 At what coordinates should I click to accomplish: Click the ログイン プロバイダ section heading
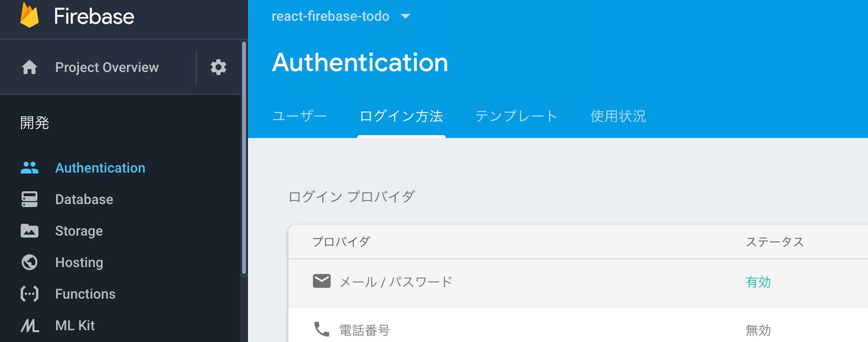pyautogui.click(x=352, y=197)
